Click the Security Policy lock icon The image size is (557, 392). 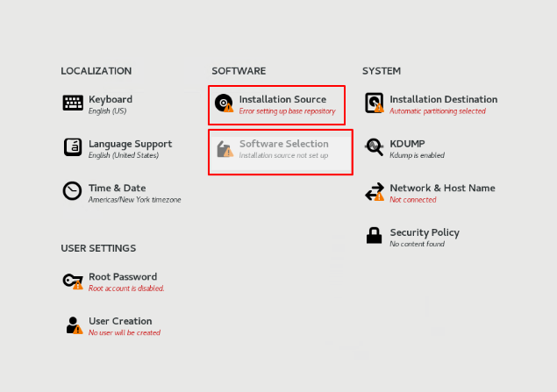[374, 235]
